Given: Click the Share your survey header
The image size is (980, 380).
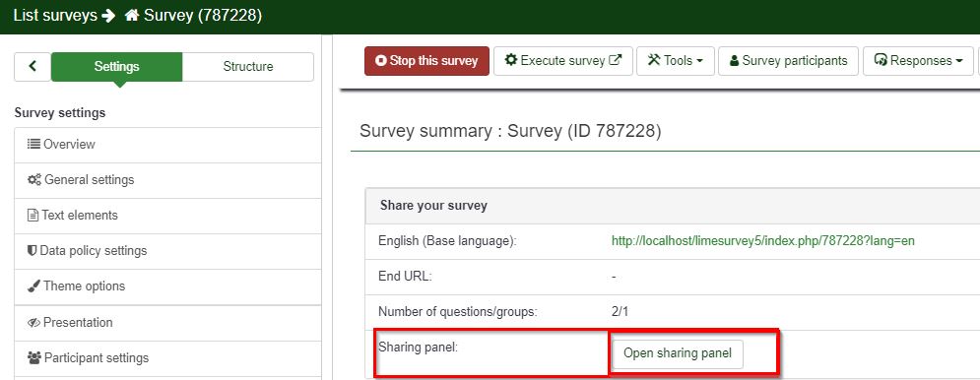Looking at the screenshot, I should point(433,205).
